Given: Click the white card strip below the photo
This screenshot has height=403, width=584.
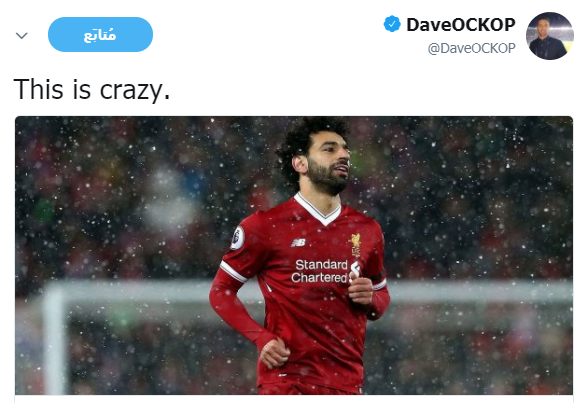Looking at the screenshot, I should 294,399.
